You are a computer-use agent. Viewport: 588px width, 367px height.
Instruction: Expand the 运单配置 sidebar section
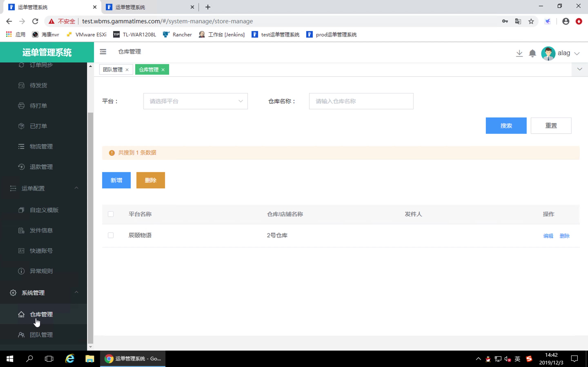pos(45,188)
